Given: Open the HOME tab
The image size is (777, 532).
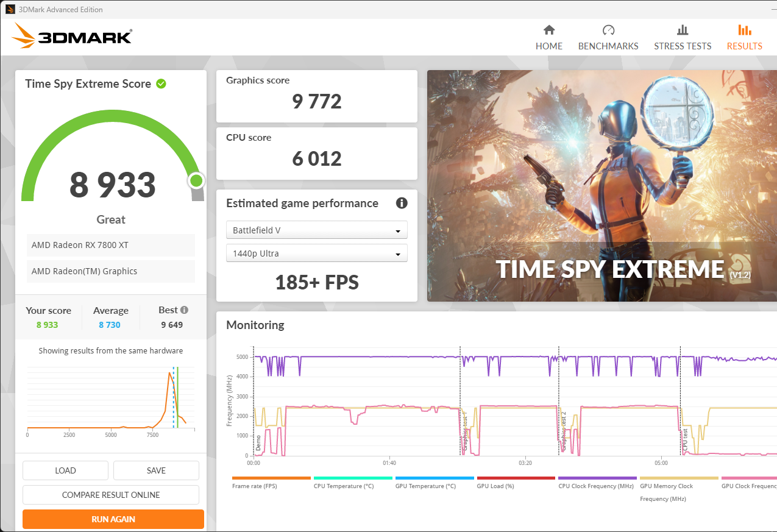Looking at the screenshot, I should click(549, 37).
